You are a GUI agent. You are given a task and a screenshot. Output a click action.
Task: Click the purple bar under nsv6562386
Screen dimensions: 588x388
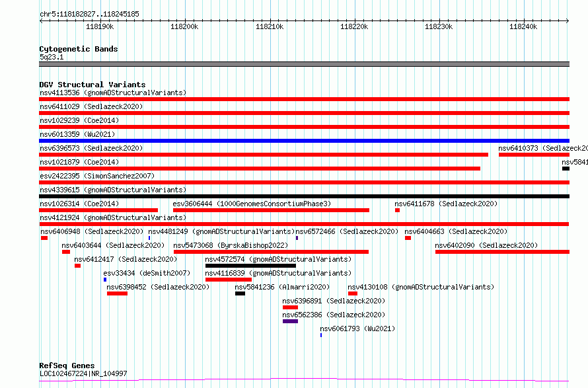pyautogui.click(x=290, y=321)
